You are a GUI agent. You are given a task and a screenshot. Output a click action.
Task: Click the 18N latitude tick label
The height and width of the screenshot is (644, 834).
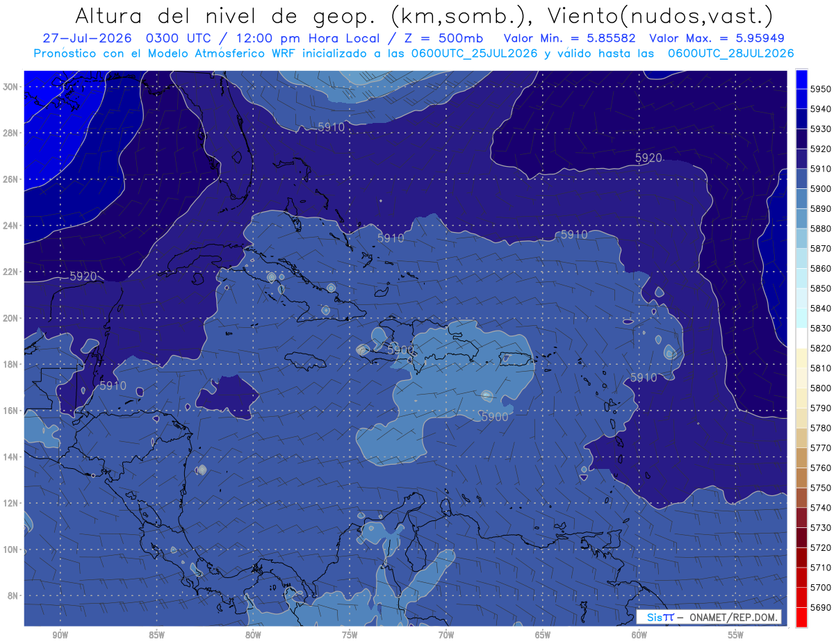[x=10, y=365]
